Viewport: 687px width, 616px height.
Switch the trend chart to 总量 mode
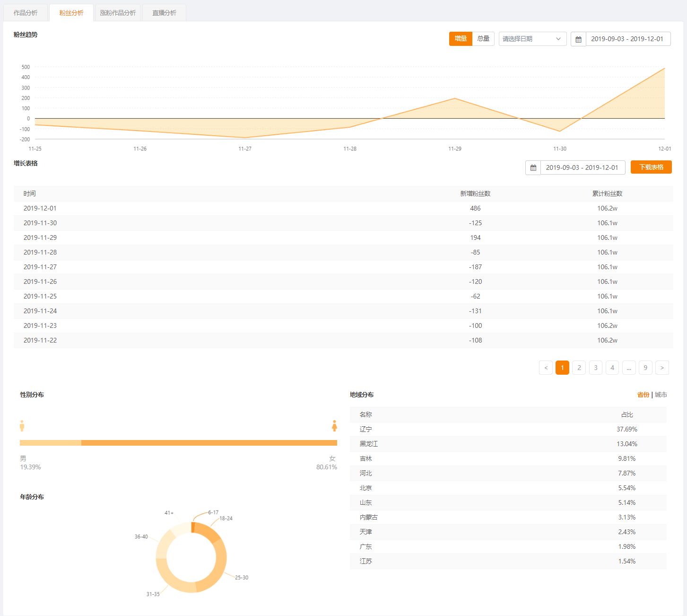click(483, 39)
